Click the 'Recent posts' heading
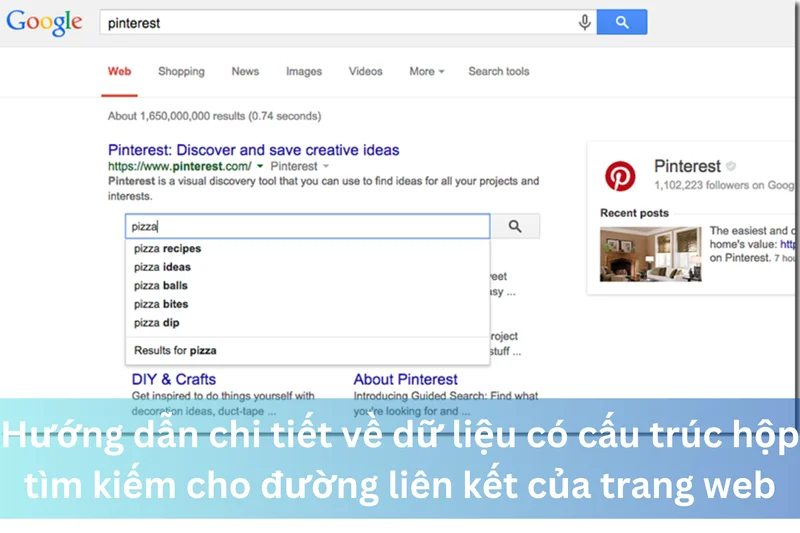800x533 pixels. 634,213
